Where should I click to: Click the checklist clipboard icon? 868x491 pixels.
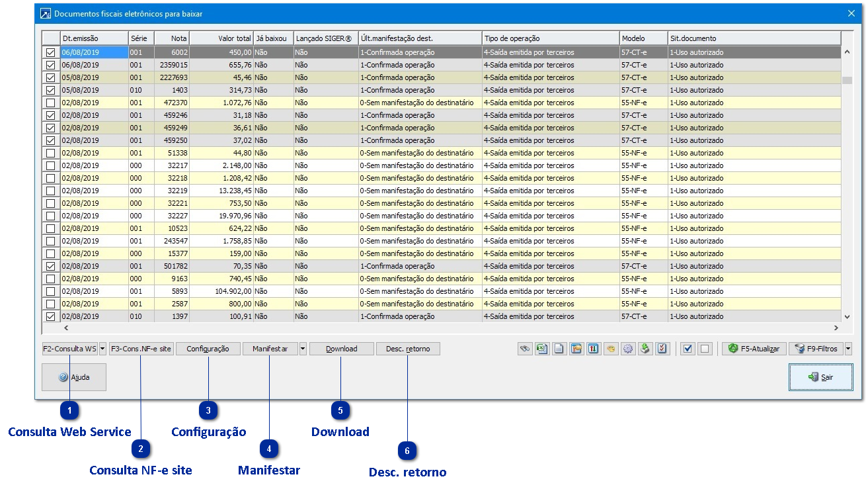pyautogui.click(x=663, y=349)
